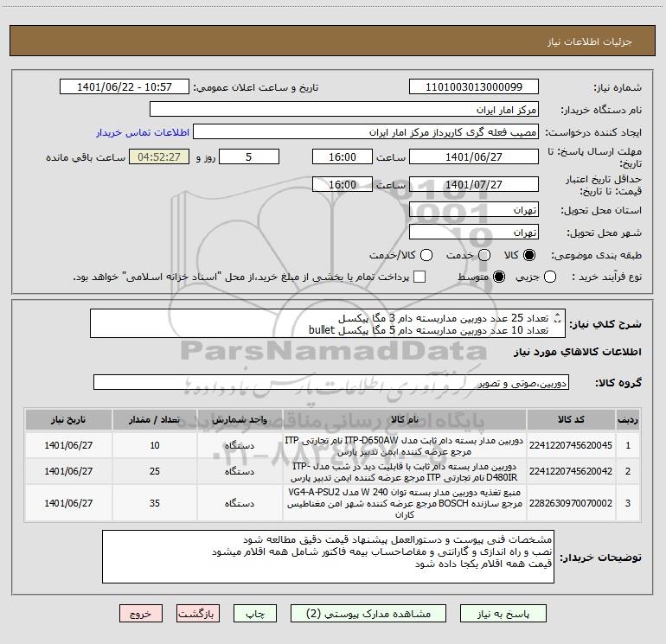Click the استان محل تحویل field
Viewport: 666px width, 644px height.
point(474,209)
